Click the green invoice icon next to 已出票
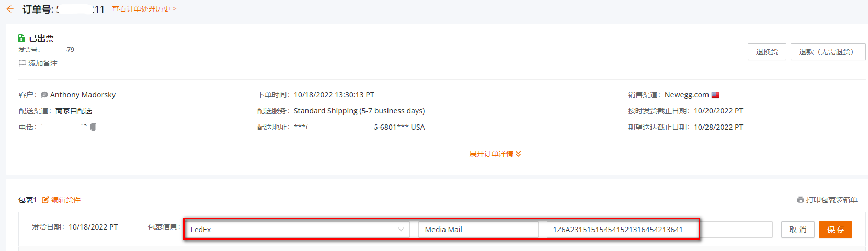 click(21, 38)
